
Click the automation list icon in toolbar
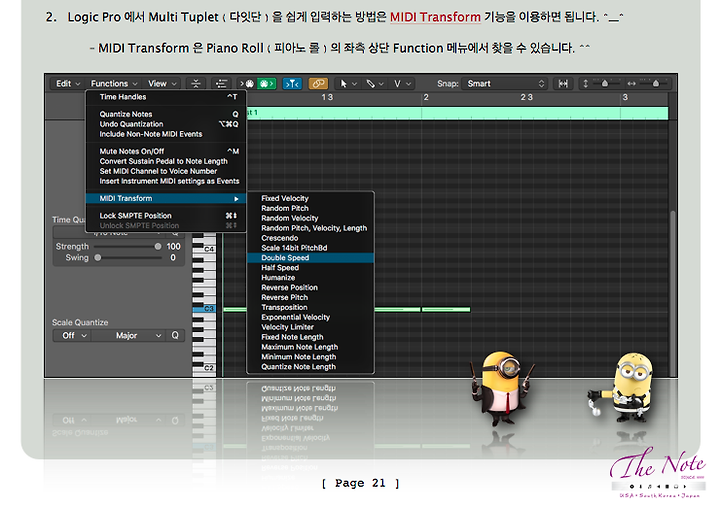[222, 84]
